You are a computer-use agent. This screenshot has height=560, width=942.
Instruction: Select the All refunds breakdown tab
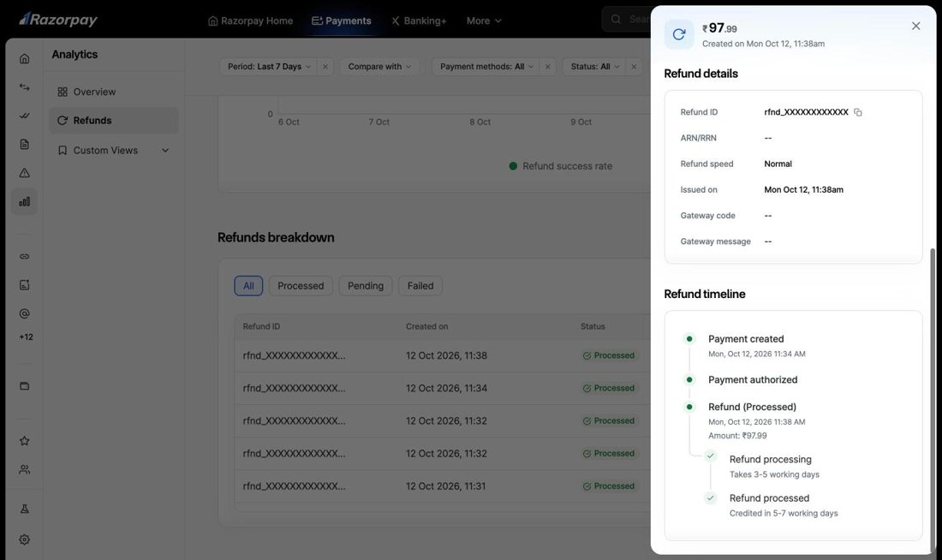(x=248, y=286)
